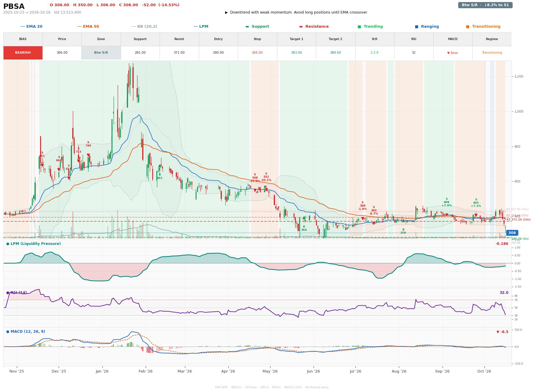Click the blue Ranging legend swatch
The width and height of the screenshot is (534, 392).
click(x=417, y=27)
